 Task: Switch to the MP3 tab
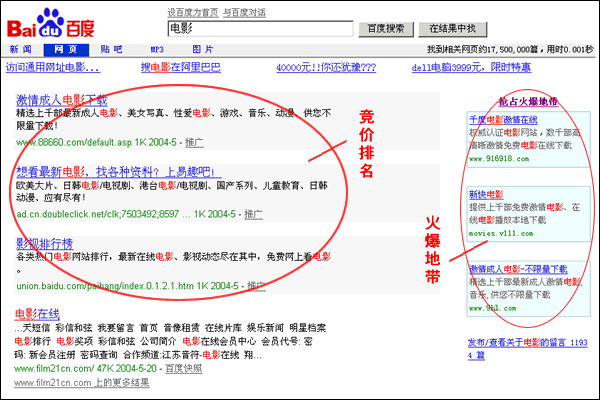coord(157,49)
